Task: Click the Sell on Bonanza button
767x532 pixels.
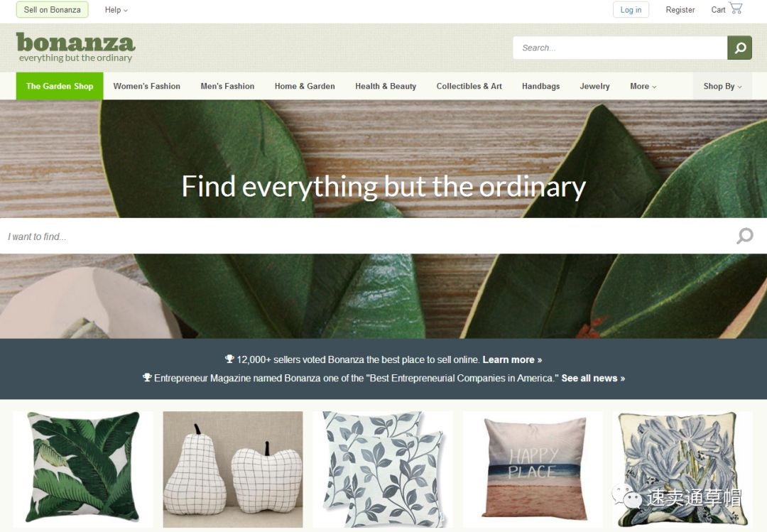Action: pyautogui.click(x=53, y=10)
